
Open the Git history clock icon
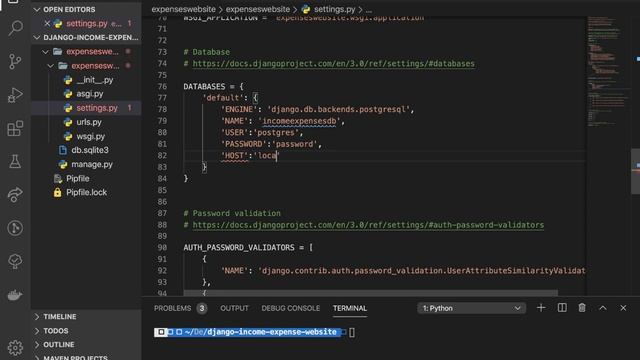tap(15, 228)
